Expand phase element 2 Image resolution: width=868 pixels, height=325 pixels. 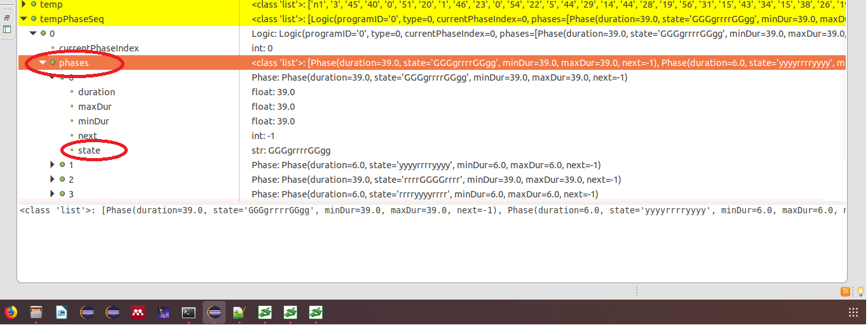pyautogui.click(x=53, y=180)
